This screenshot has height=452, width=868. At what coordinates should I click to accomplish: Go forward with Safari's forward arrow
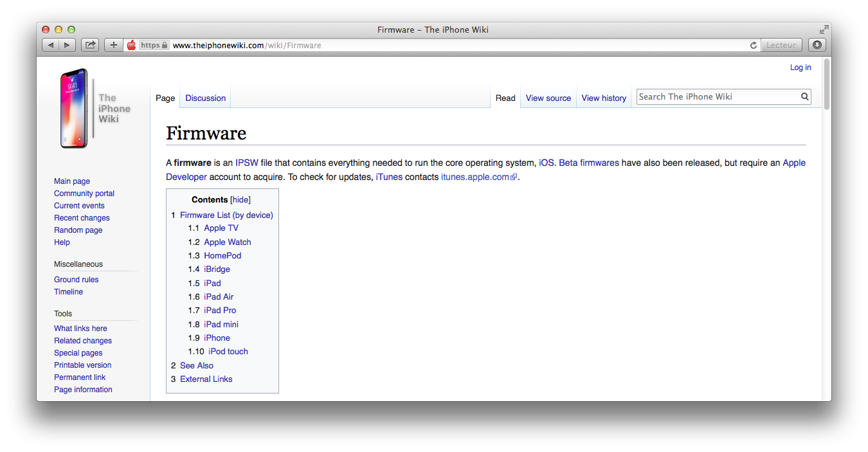click(x=68, y=45)
